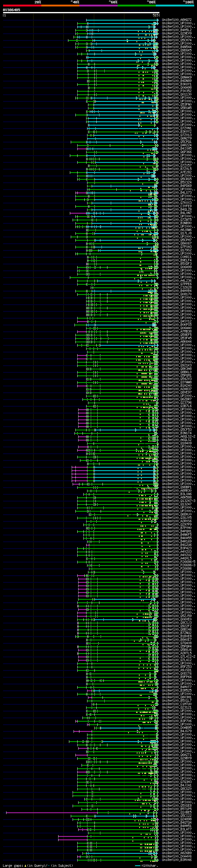Select the UniRef100_Q6AZT1 label
The image size is (197, 868).
[x=177, y=755]
